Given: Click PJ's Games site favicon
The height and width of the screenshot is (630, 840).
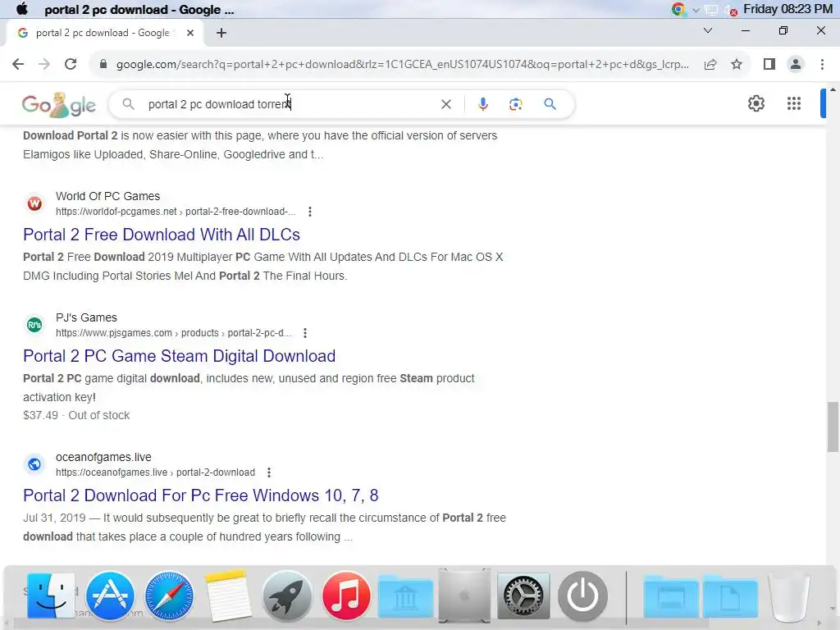Looking at the screenshot, I should point(34,325).
